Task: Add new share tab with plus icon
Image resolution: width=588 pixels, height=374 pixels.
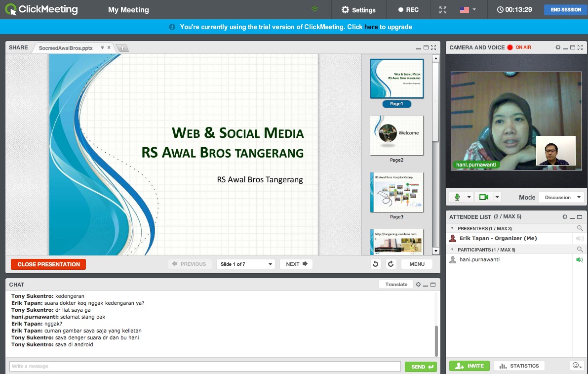Action: (122, 48)
